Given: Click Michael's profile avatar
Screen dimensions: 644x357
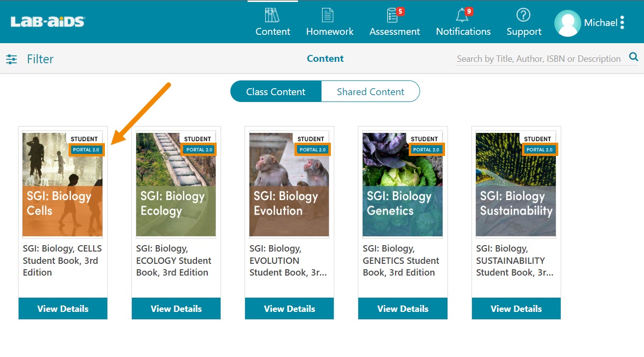Looking at the screenshot, I should coord(567,23).
